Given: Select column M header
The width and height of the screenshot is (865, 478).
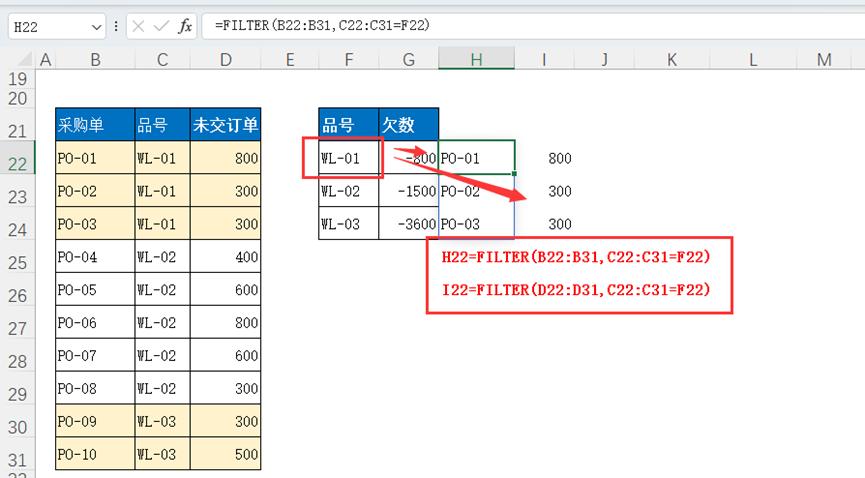Looking at the screenshot, I should pyautogui.click(x=824, y=60).
